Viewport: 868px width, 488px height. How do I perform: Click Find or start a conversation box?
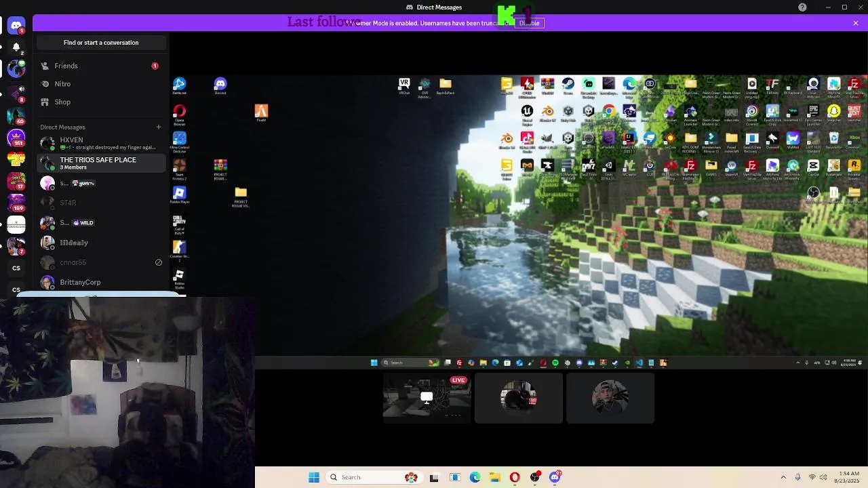[101, 43]
